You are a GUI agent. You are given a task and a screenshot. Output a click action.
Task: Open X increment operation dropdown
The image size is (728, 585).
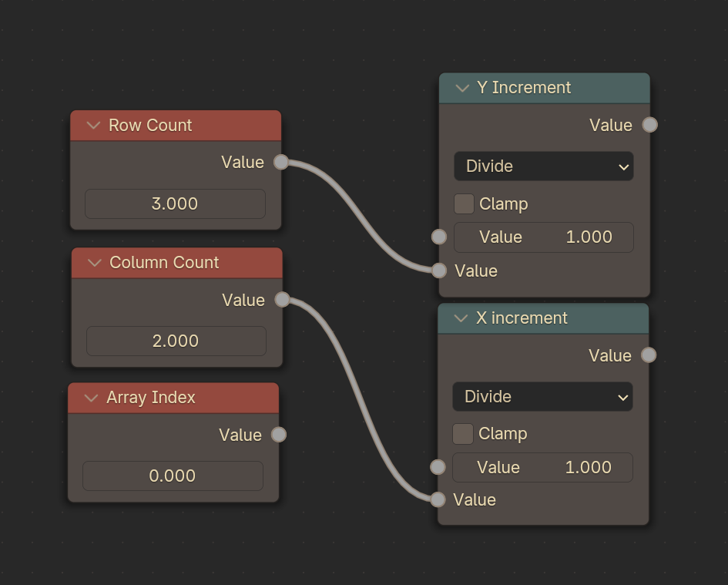pos(542,397)
